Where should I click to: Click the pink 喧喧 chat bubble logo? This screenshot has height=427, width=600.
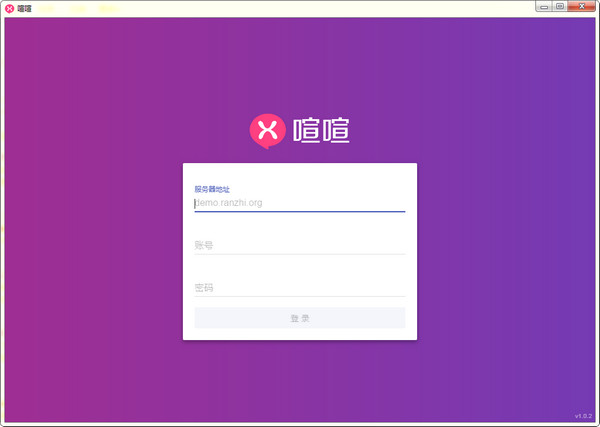click(267, 131)
